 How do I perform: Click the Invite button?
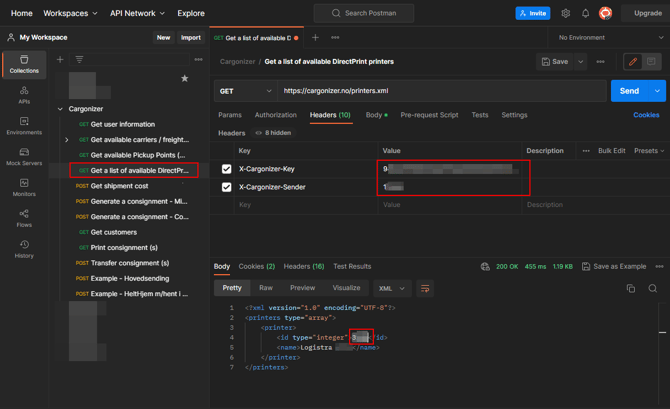tap(533, 13)
